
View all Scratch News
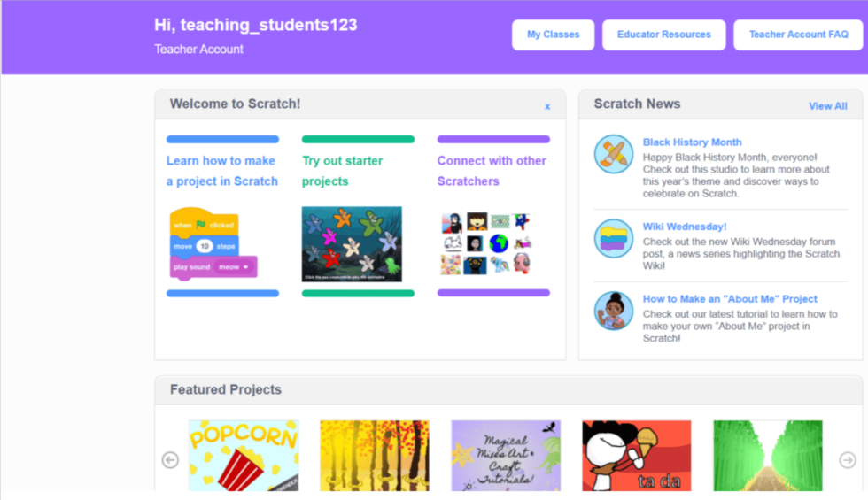coord(827,106)
